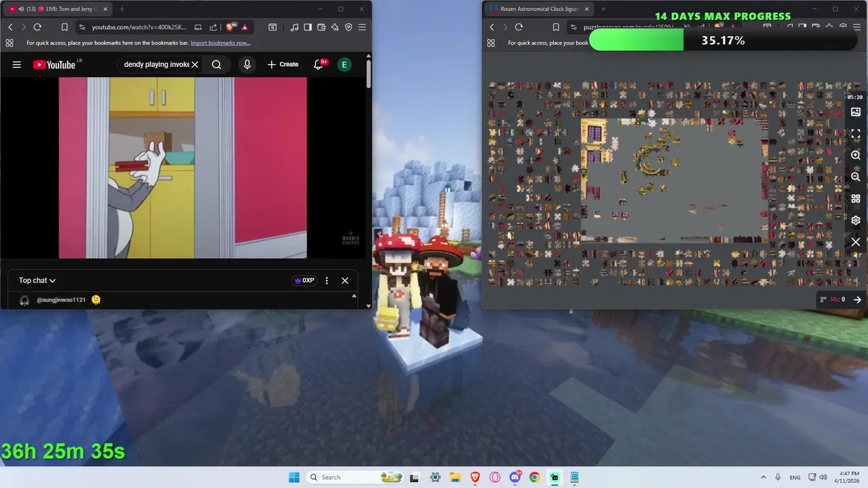Open a new tab in YouTube window
Viewport: 868px width, 488px height.
click(122, 9)
